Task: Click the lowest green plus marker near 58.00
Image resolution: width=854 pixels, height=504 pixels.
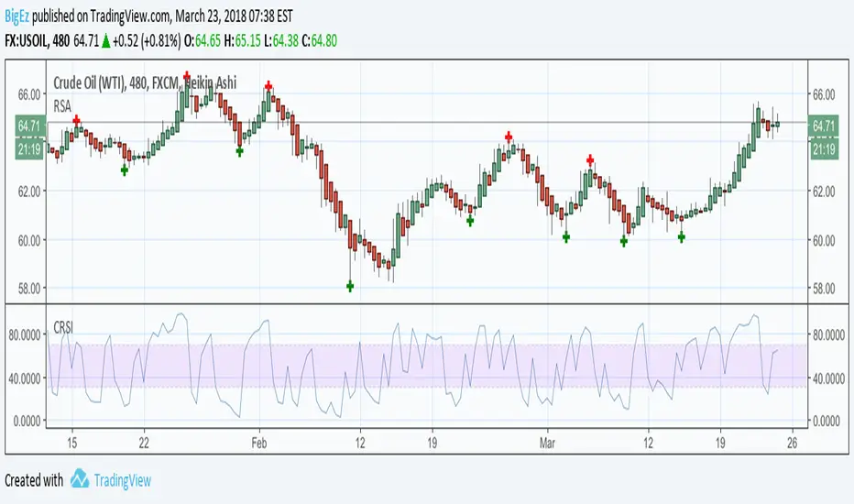Action: (350, 286)
